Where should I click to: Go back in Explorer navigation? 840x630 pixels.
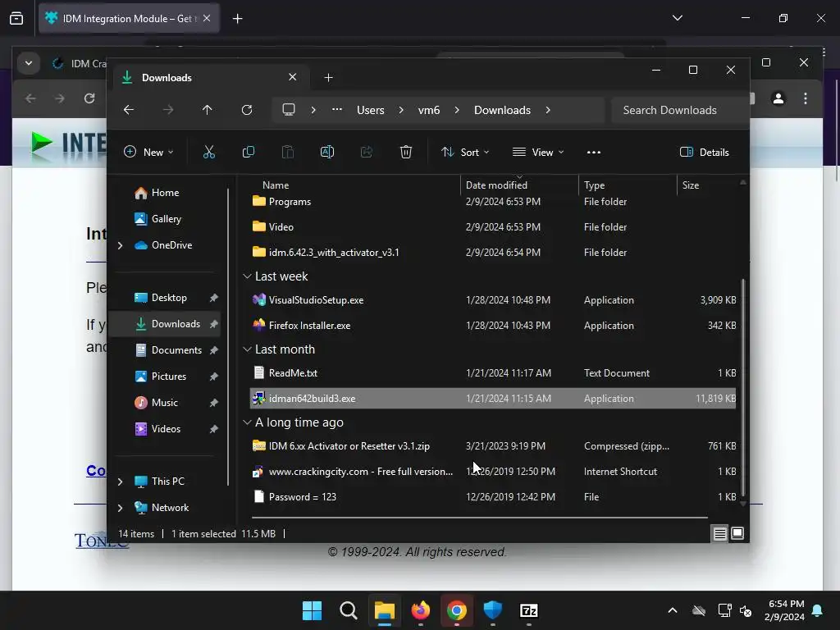point(129,110)
